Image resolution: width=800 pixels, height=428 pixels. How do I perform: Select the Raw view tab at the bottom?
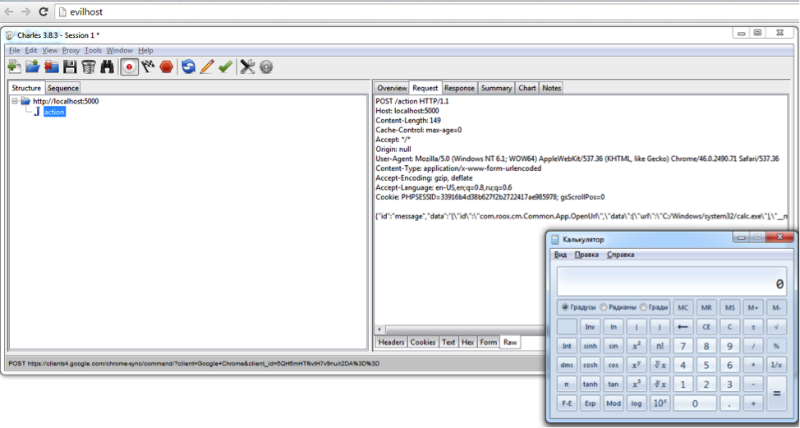click(510, 342)
